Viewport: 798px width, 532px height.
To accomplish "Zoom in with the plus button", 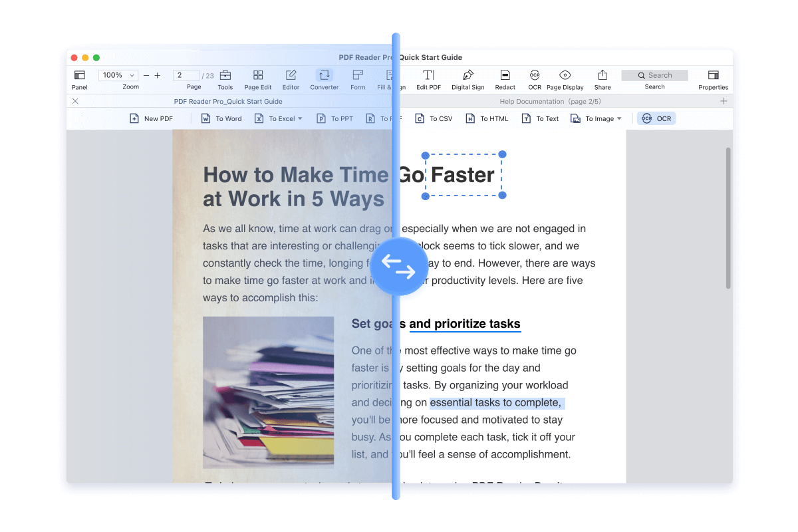I will 158,75.
